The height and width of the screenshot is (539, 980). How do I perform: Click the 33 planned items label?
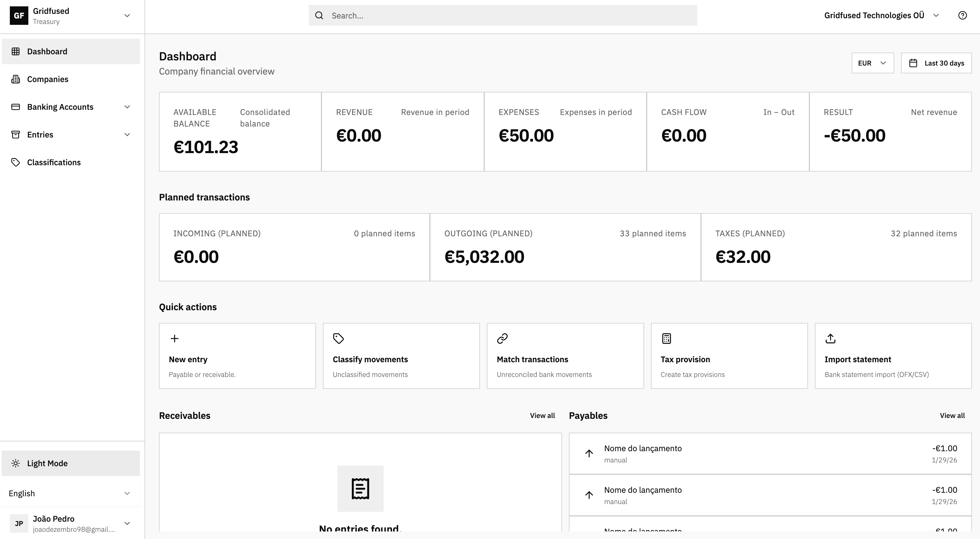point(653,233)
